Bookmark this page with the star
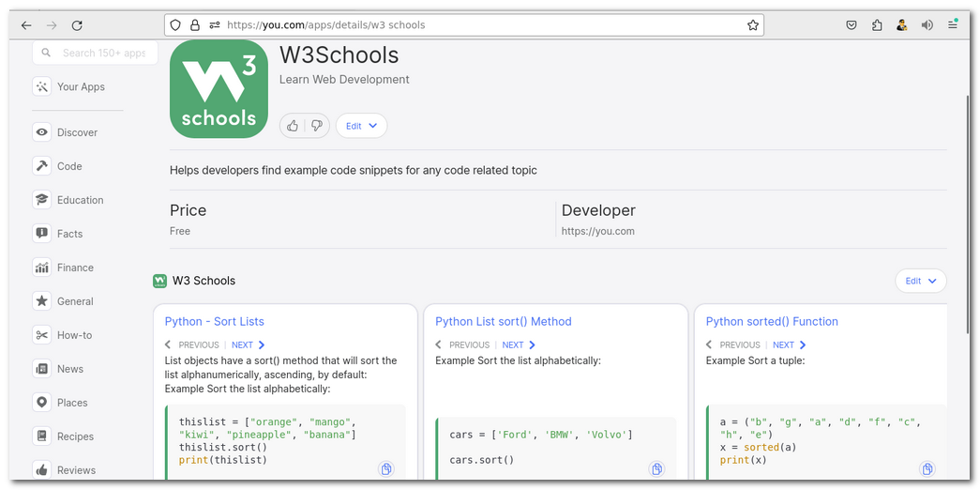The image size is (980, 490). (x=752, y=25)
